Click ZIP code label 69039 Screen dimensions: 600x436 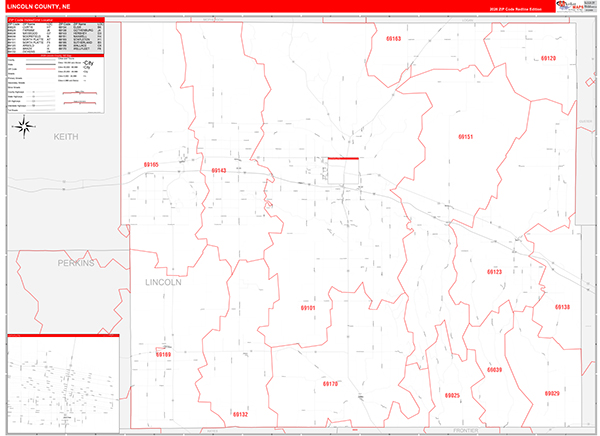tap(494, 370)
